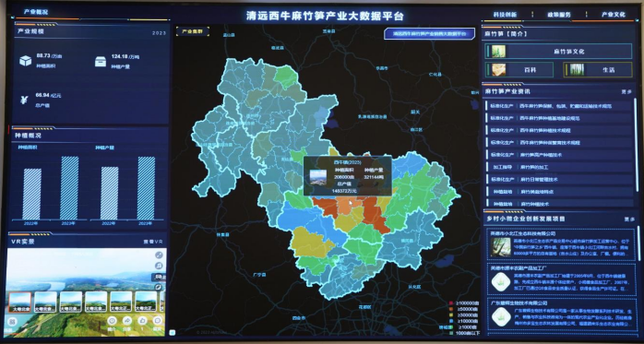The width and height of the screenshot is (644, 344).
Task: Click the blue ≥10000亩 legend swatch
Action: tap(451, 321)
